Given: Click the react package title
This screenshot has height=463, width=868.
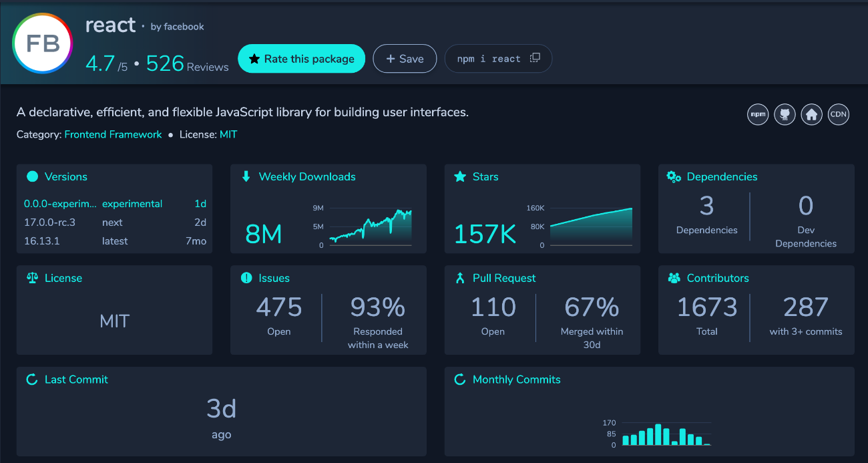Looking at the screenshot, I should (111, 25).
